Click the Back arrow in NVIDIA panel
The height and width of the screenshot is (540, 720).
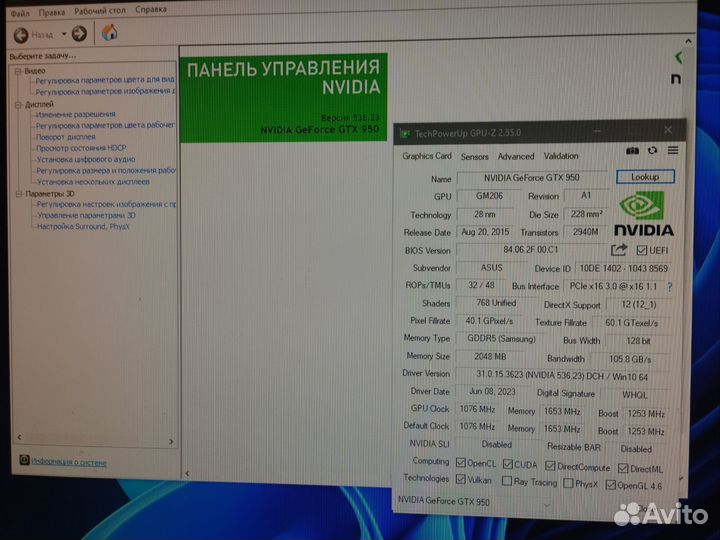21,35
